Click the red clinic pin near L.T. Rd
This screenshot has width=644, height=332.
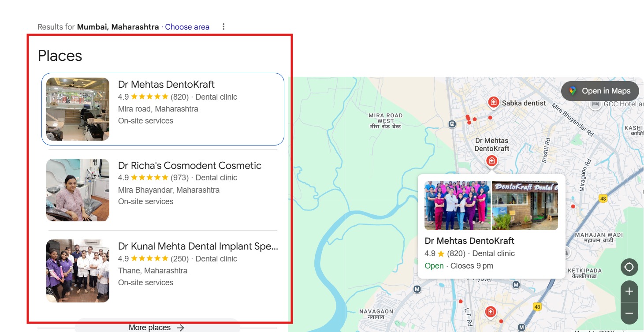point(490,312)
